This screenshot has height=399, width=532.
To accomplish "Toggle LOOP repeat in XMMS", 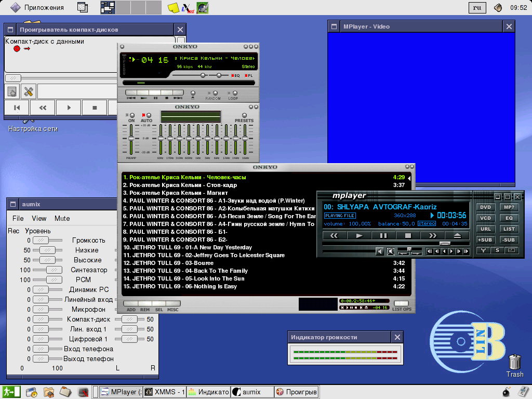I will coord(234,93).
